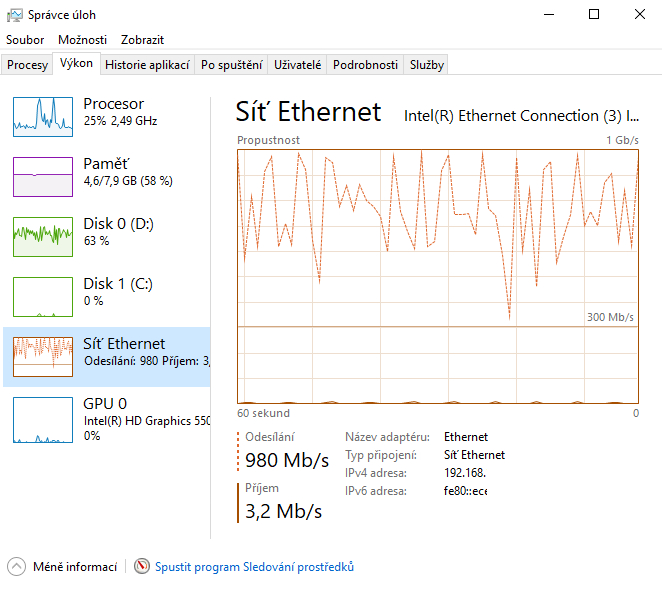Open the Možnosti menu
Image resolution: width=662 pixels, height=594 pixels.
[x=82, y=40]
